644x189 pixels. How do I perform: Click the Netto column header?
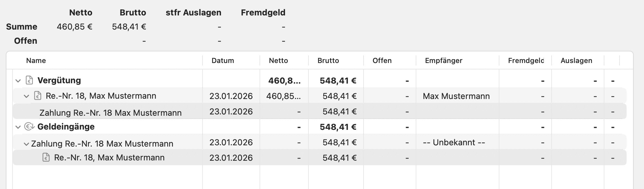click(x=278, y=61)
